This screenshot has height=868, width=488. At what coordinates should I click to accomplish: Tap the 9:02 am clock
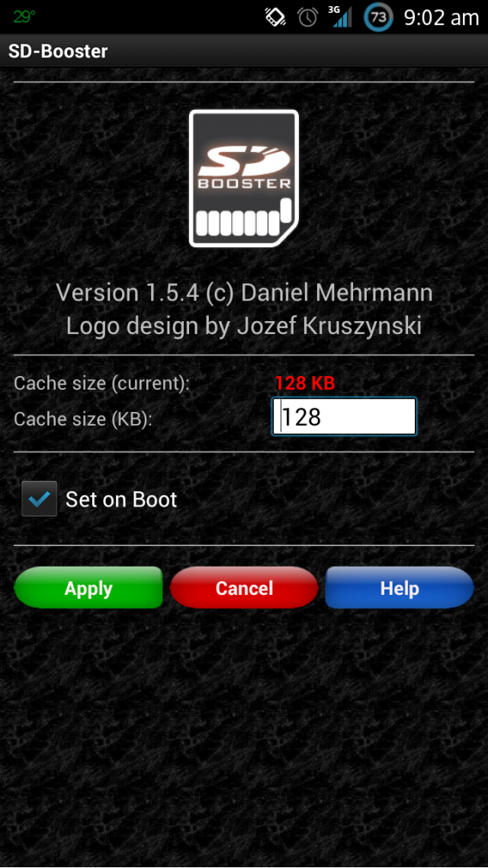pos(441,18)
